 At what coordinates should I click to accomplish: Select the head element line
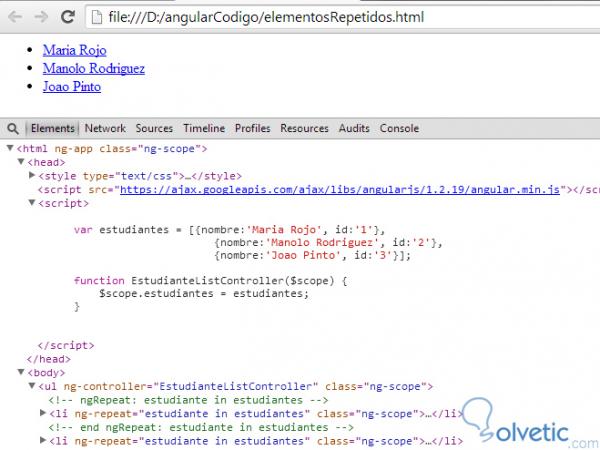coord(46,163)
